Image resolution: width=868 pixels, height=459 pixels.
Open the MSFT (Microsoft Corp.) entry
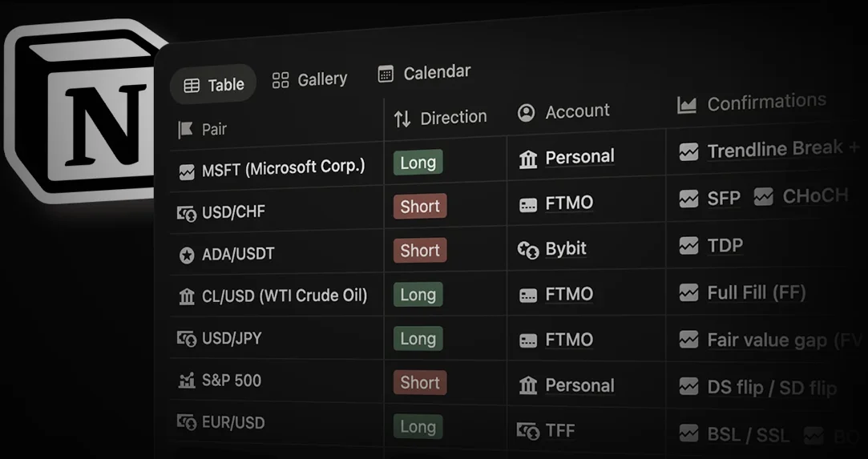pos(284,168)
